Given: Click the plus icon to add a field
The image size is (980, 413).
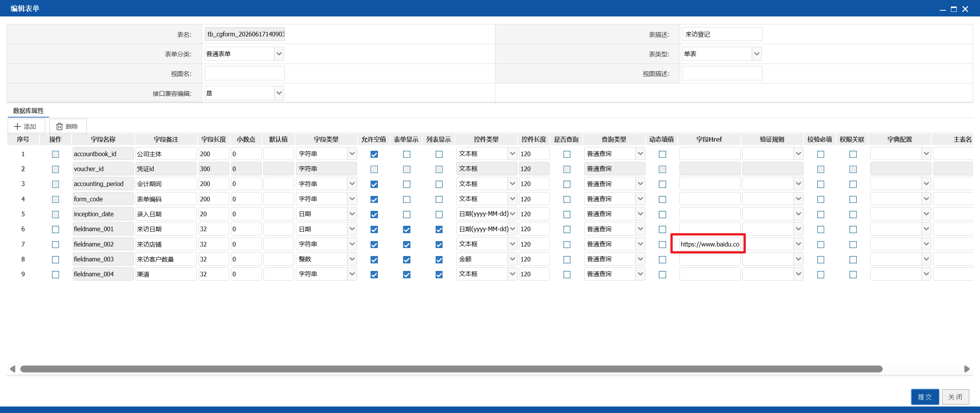Looking at the screenshot, I should pos(18,126).
